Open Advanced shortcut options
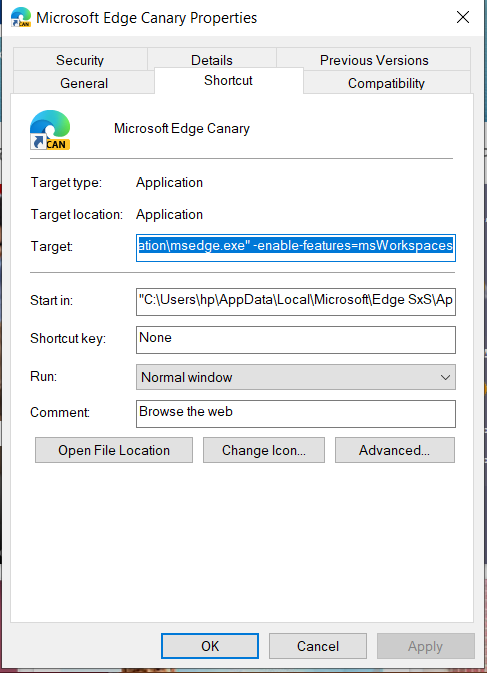Screen dimensions: 487x673 tap(394, 450)
